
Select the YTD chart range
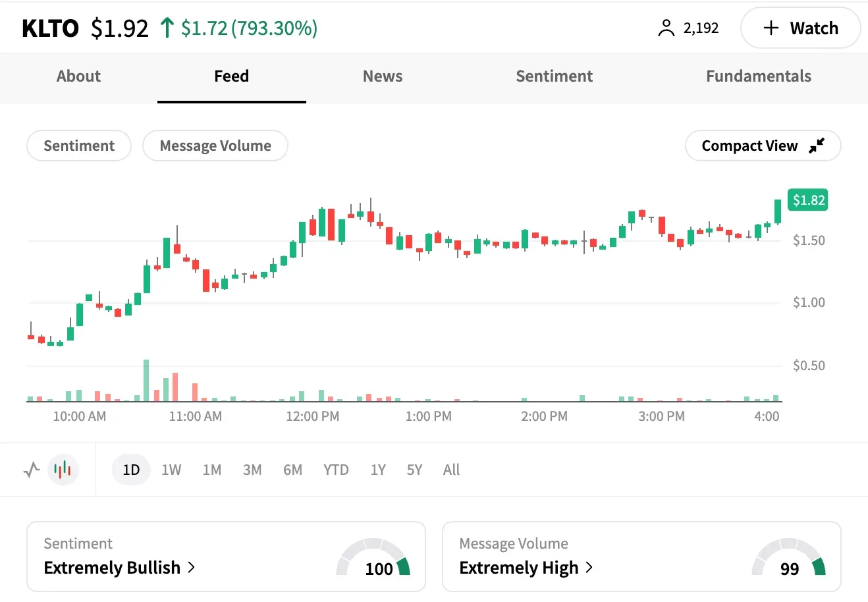coord(336,470)
